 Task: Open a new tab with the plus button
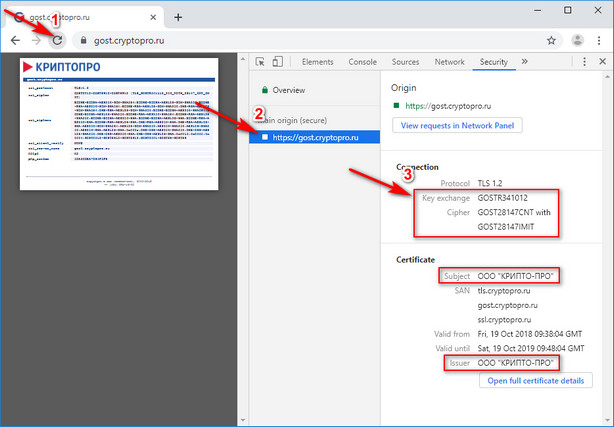pos(178,17)
